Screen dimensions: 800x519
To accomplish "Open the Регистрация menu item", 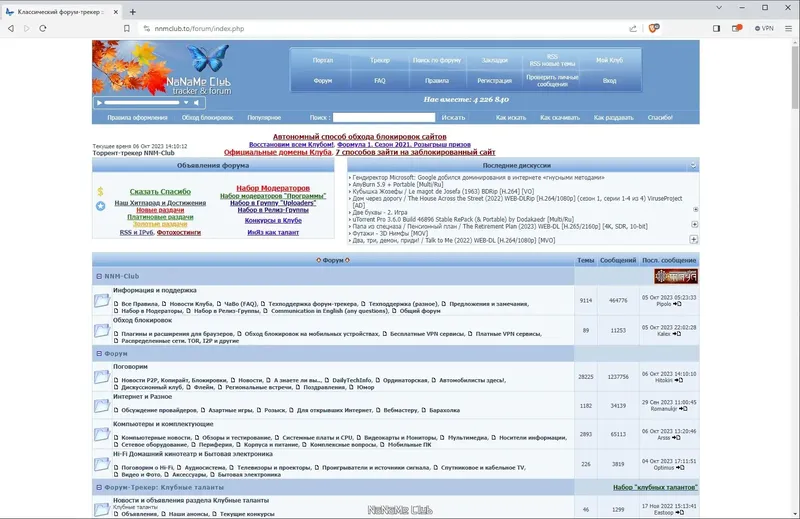I will point(494,81).
